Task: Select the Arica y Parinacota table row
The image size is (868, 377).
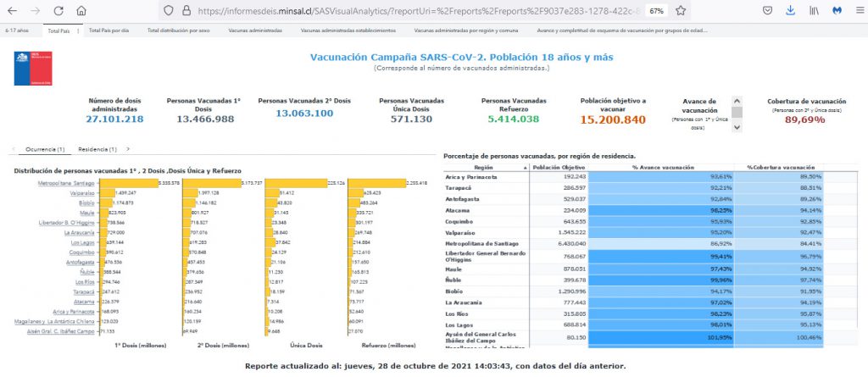Action: point(633,176)
